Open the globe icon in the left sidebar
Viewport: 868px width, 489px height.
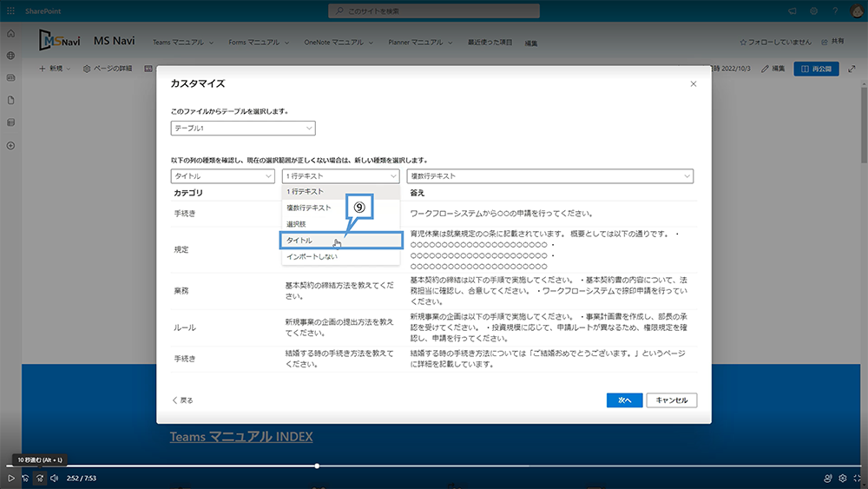pos(11,56)
